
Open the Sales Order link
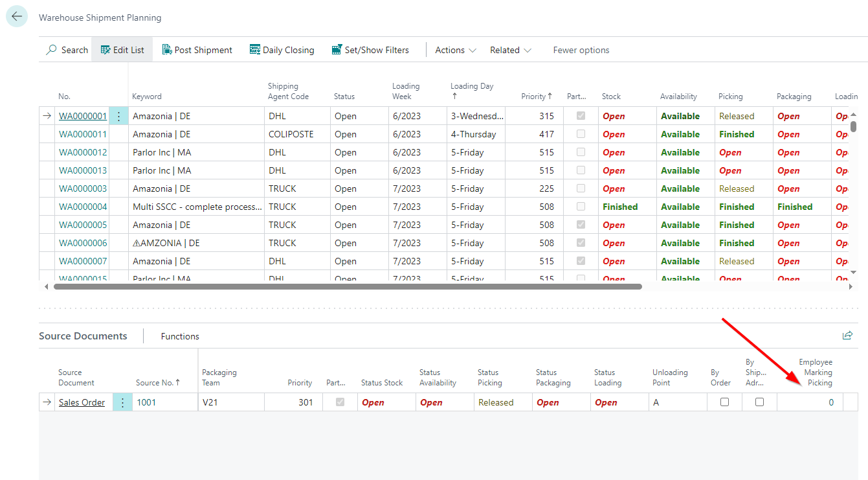[x=82, y=402]
